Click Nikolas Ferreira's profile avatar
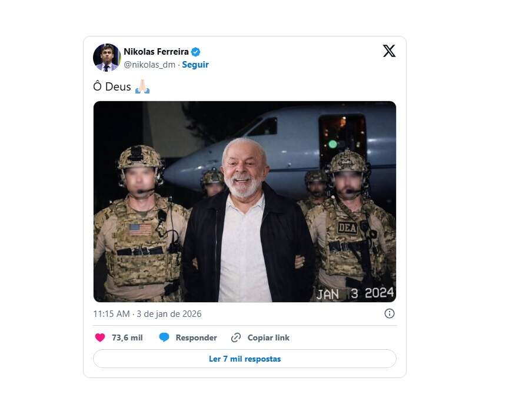 (x=107, y=58)
